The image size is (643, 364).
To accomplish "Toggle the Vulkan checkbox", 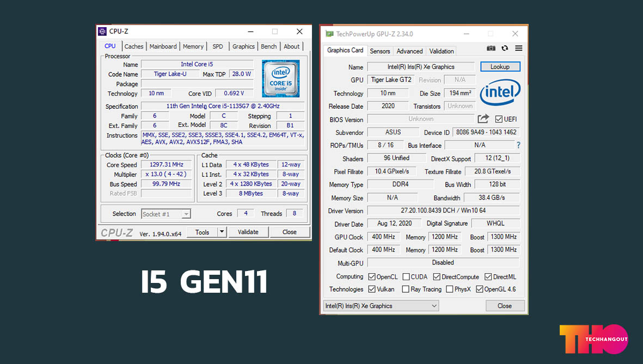I will 372,289.
